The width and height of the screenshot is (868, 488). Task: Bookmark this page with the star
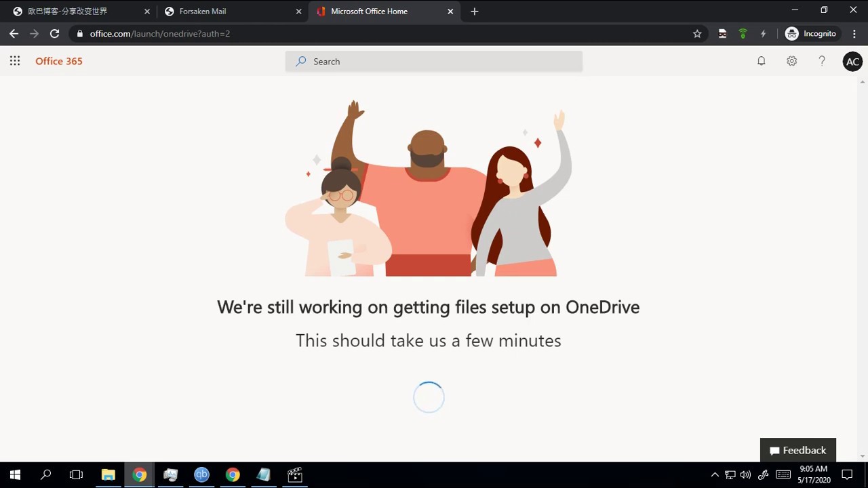tap(697, 33)
